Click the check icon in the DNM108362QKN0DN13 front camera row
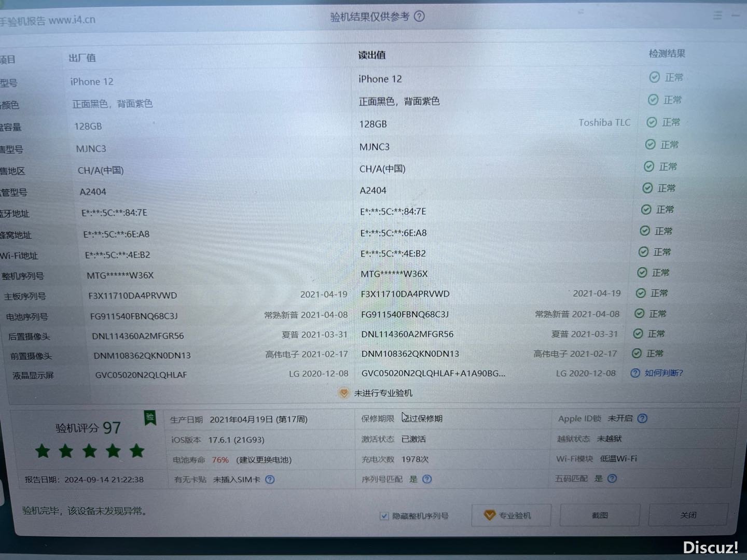The height and width of the screenshot is (560, 747). (637, 353)
